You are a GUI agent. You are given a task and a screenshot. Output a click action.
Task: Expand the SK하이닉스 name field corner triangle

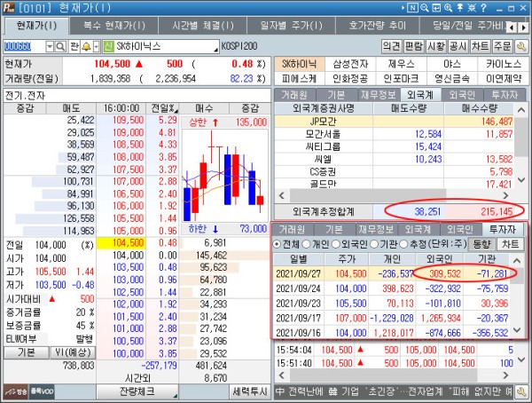[x=216, y=51]
